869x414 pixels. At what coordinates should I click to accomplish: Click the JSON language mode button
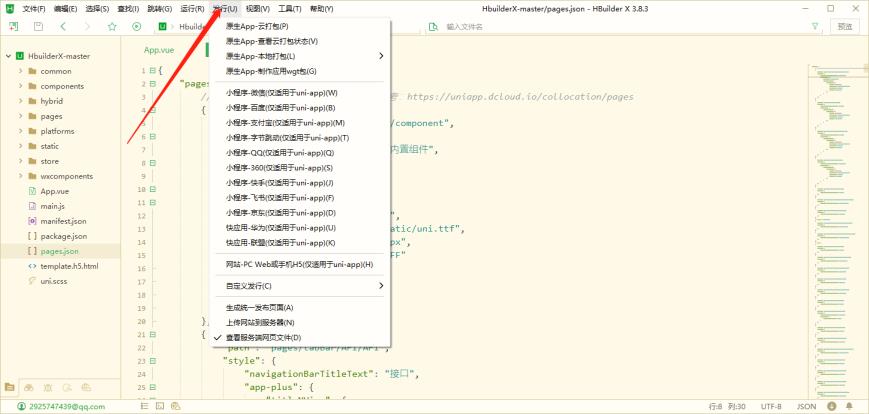coord(806,406)
